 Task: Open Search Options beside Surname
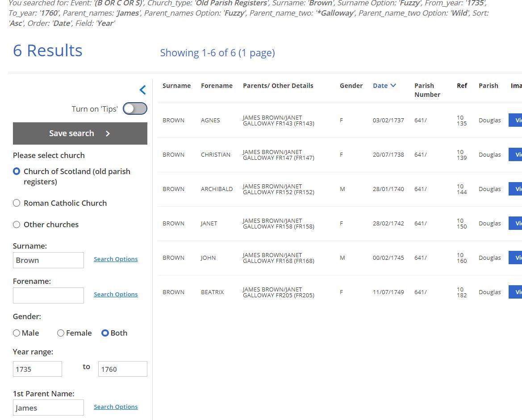pyautogui.click(x=116, y=259)
